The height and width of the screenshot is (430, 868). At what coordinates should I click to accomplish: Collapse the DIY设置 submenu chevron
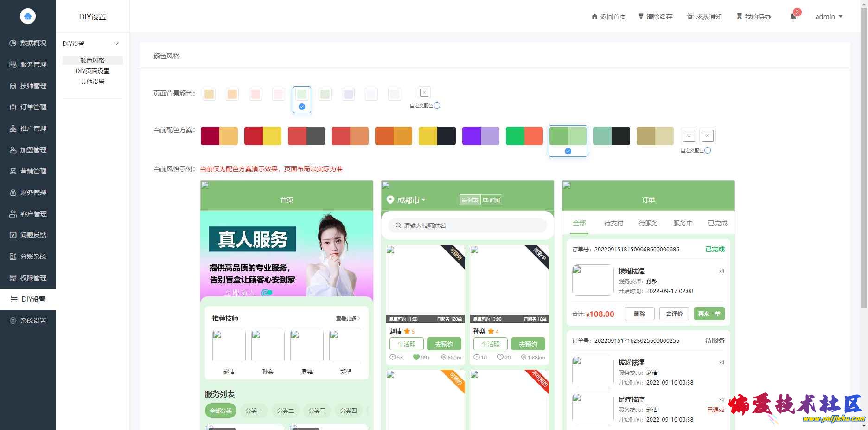[x=116, y=44]
